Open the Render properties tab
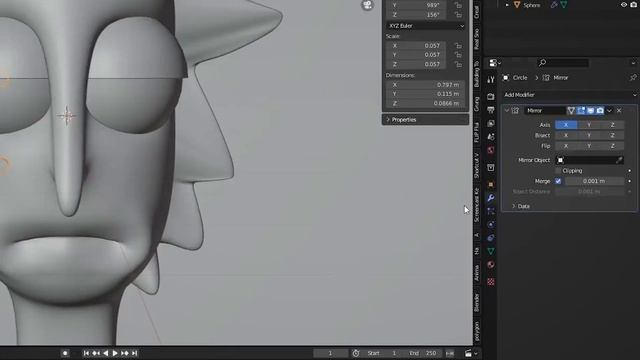This screenshot has width=640, height=360. 491,97
